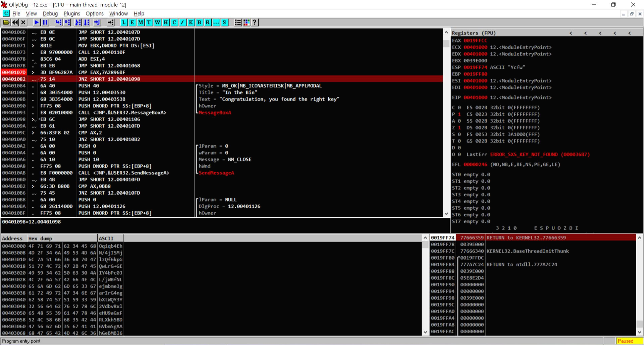Open a new executable file via the folder icon
This screenshot has width=644, height=345.
click(6, 22)
